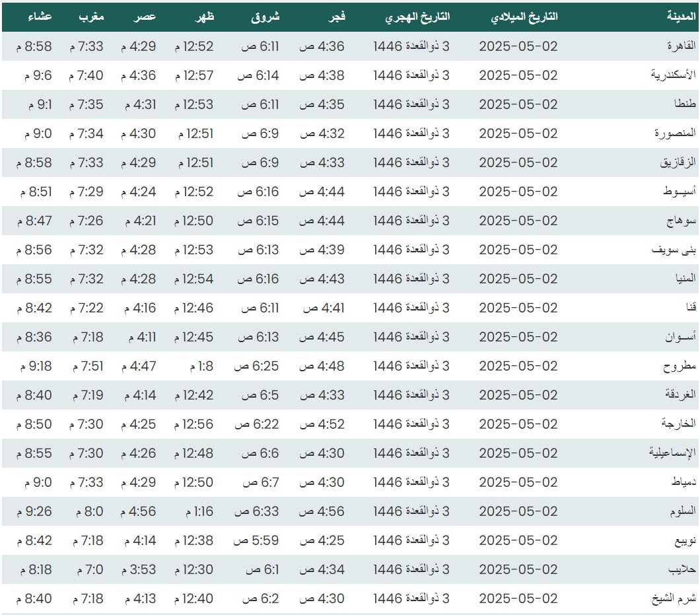
Task: Select the فجر column header
Action: pyautogui.click(x=335, y=17)
